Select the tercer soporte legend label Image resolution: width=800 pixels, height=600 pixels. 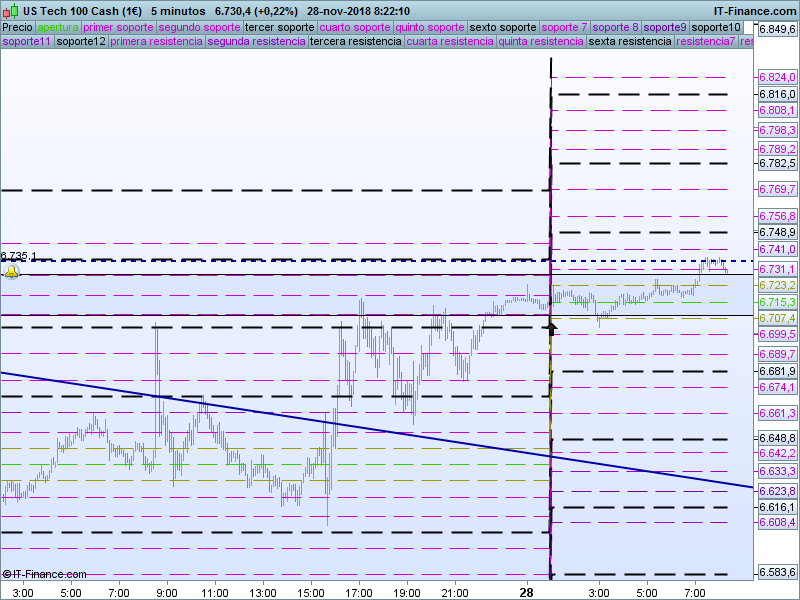280,28
